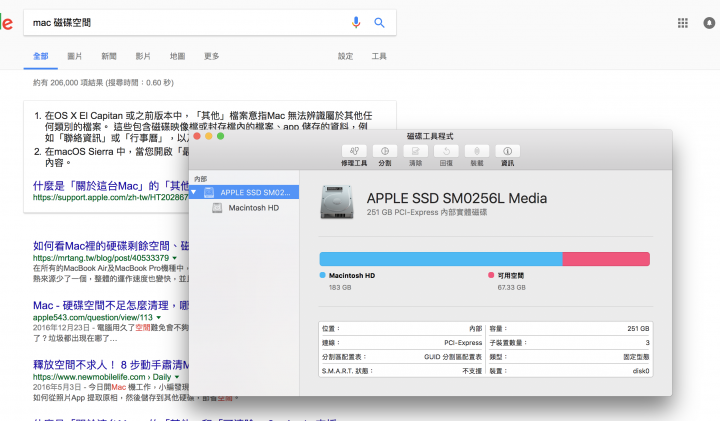Close the Disk Utility window with red button
The width and height of the screenshot is (720, 421).
[197, 136]
